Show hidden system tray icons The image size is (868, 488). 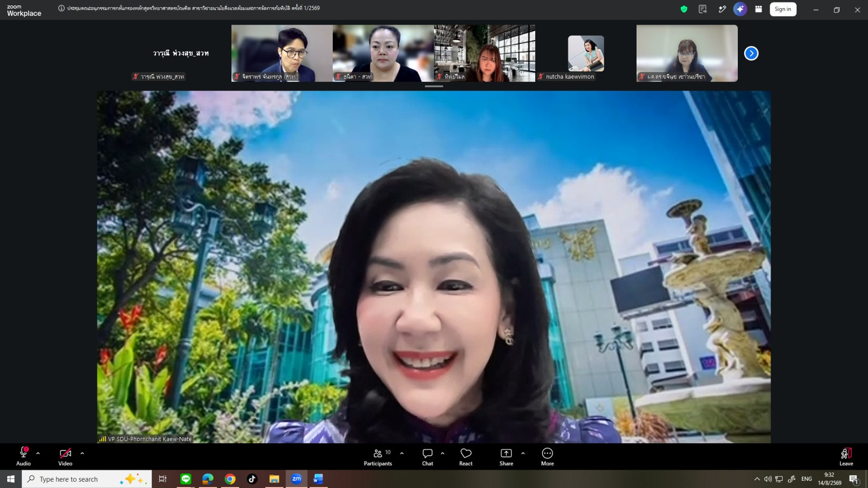tap(757, 479)
